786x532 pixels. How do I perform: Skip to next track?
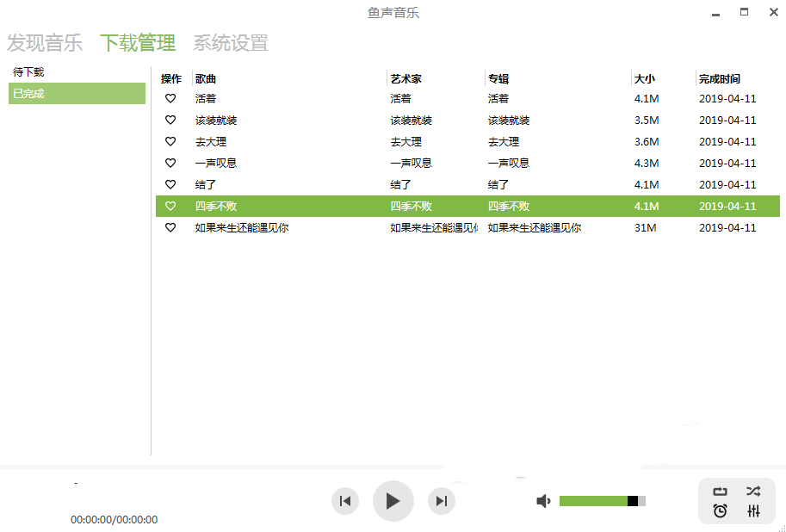(441, 501)
